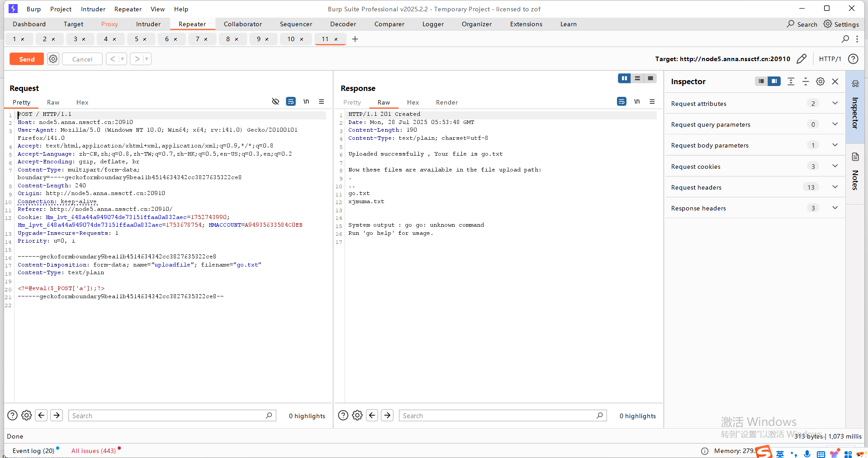Screen dimensions: 868x458
Task: Toggle Response line wrap icon
Action: (x=622, y=101)
